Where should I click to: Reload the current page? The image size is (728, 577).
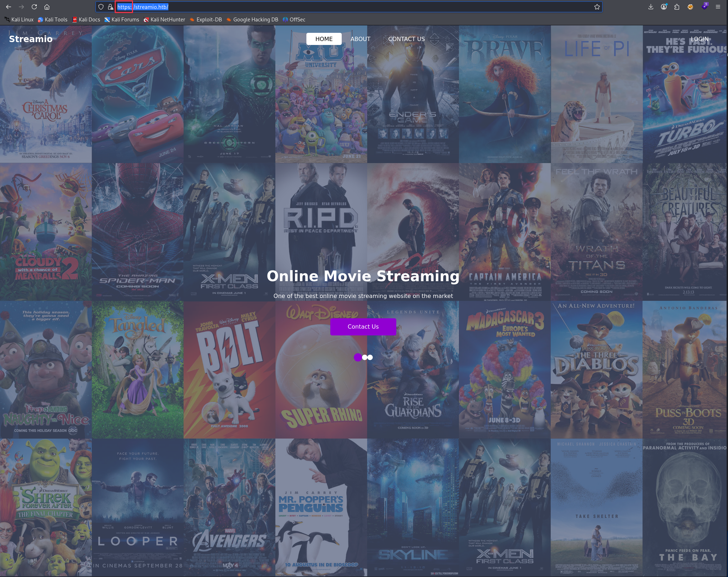34,7
